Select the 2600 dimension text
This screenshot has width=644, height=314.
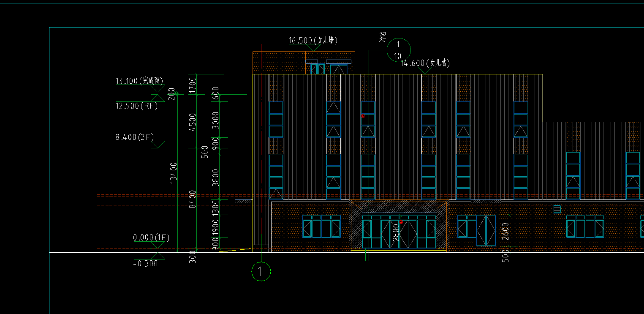pos(505,231)
